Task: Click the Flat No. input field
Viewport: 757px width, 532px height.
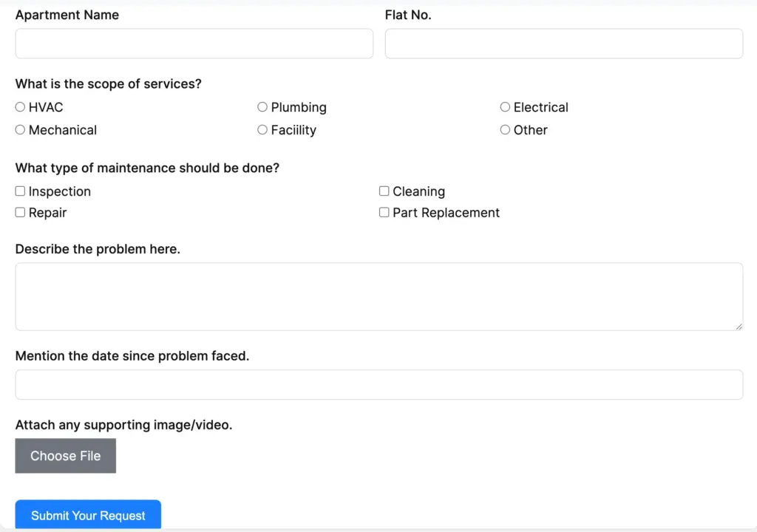Action: (563, 44)
